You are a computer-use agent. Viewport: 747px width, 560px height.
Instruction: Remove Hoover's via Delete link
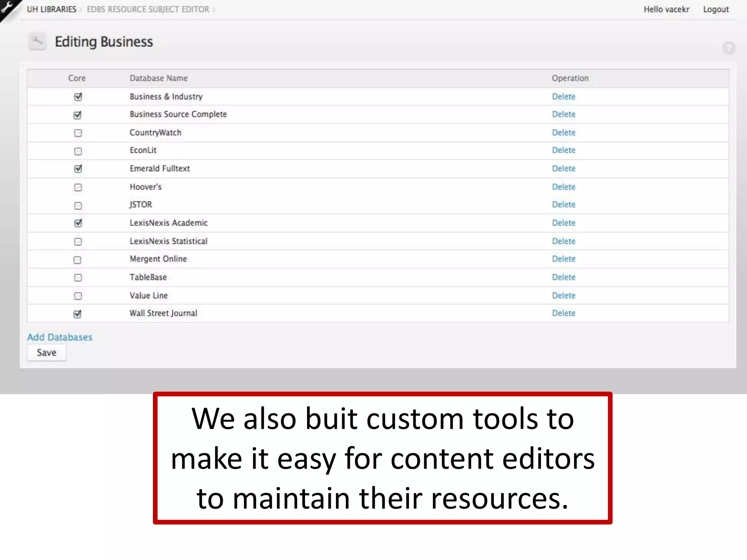click(x=564, y=187)
